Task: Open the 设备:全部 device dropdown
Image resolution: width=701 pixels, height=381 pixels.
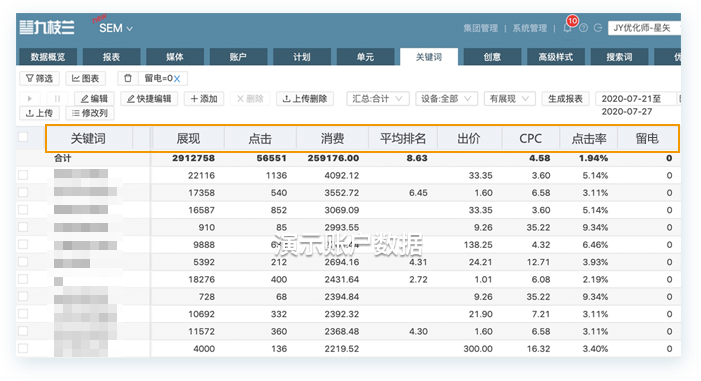Action: coord(446,99)
